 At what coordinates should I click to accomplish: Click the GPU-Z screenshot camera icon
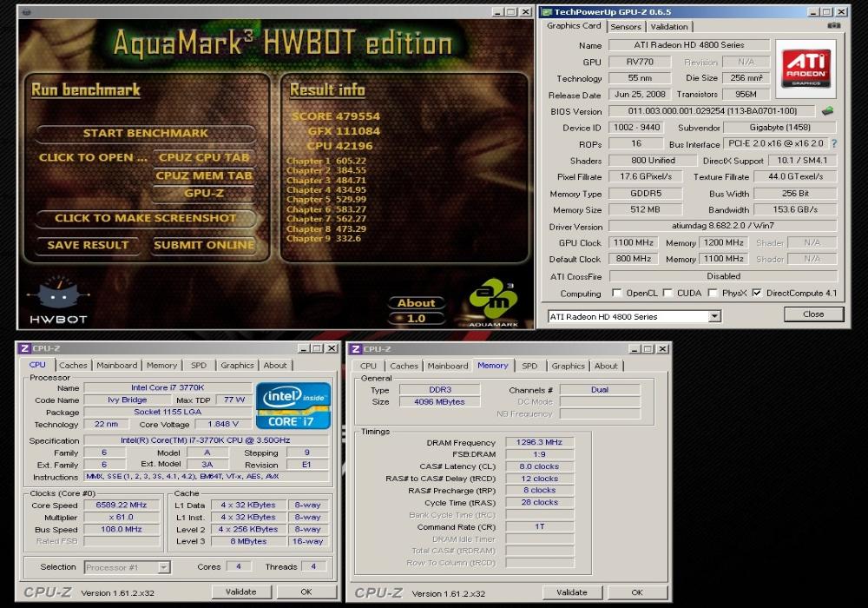pos(833,25)
